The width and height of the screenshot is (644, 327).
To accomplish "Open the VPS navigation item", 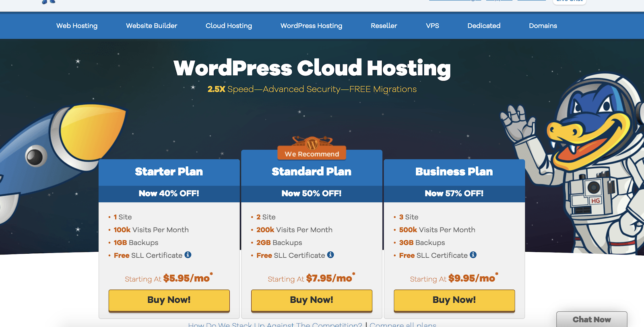I will click(432, 26).
